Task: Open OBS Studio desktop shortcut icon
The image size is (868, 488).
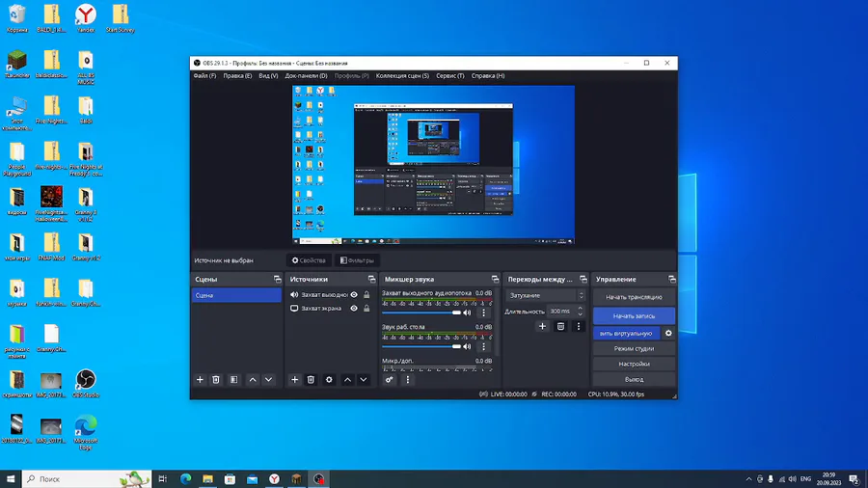Action: click(85, 384)
